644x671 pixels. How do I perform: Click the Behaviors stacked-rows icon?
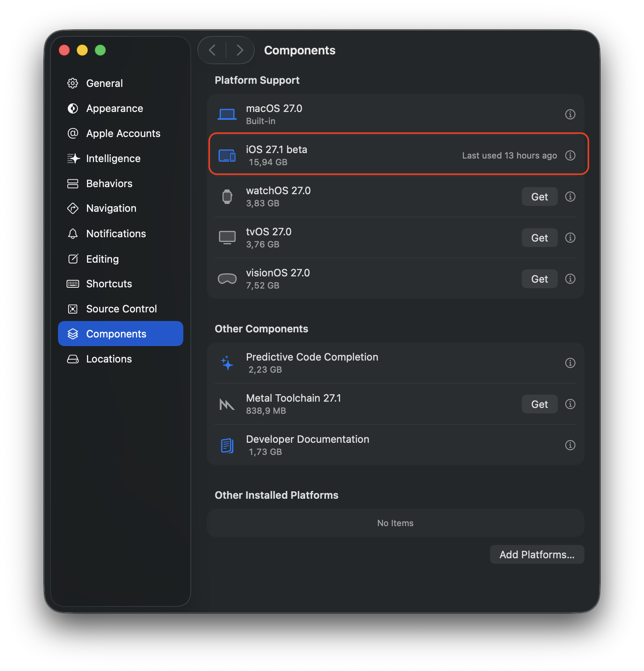[x=73, y=184]
